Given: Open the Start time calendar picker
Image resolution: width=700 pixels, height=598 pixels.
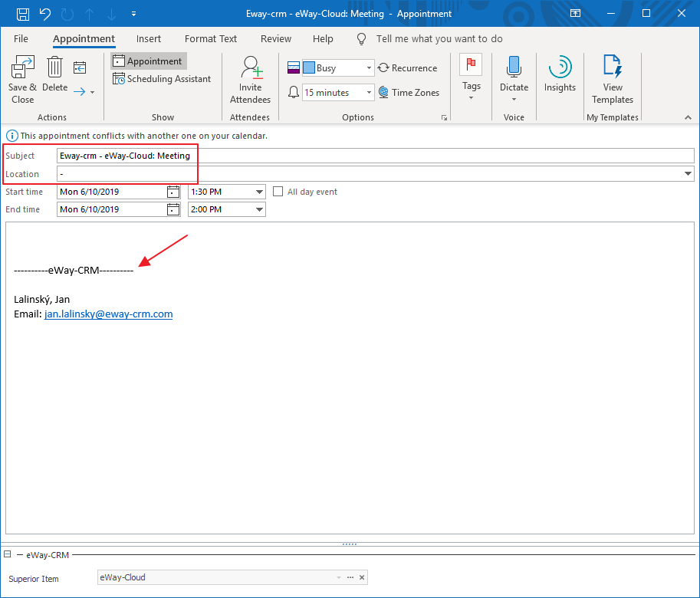Looking at the screenshot, I should click(x=173, y=192).
